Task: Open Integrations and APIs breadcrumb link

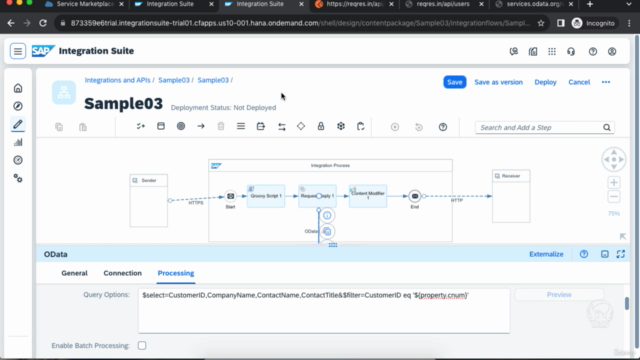Action: (x=118, y=80)
